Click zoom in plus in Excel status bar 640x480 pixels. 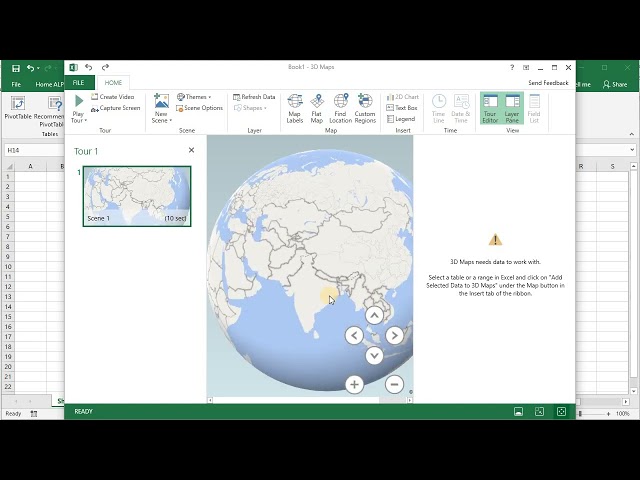pyautogui.click(x=608, y=413)
